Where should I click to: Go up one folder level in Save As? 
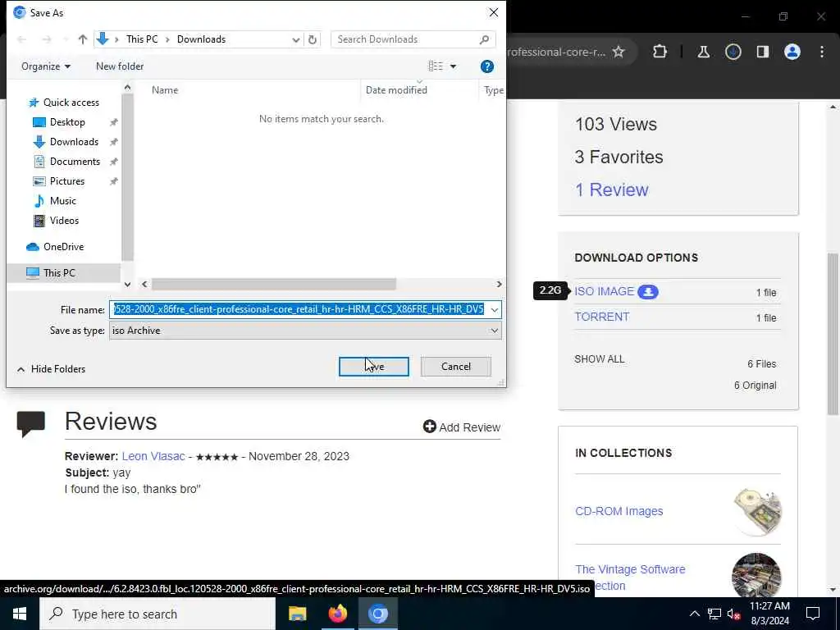pyautogui.click(x=83, y=39)
